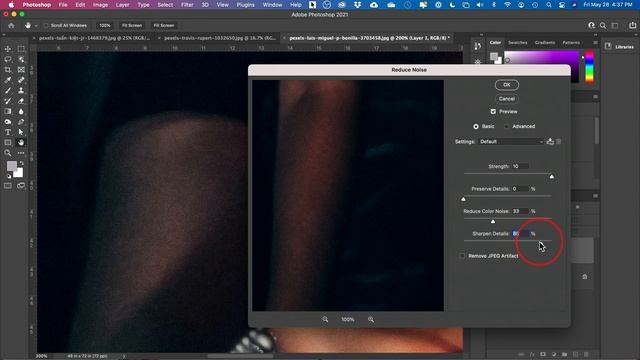This screenshot has width=640, height=360.
Task: Click the Preserve Details value field
Action: [521, 189]
